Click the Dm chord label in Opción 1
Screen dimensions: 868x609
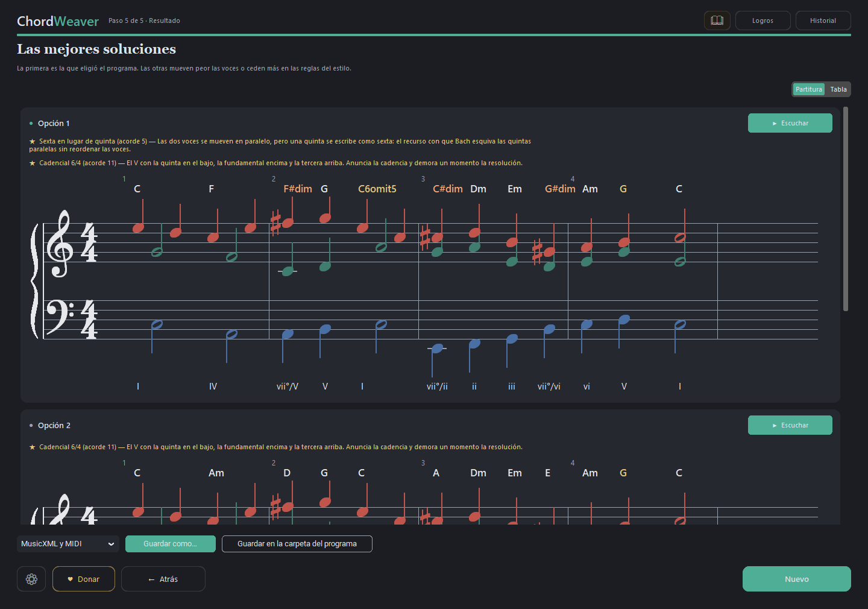pos(478,189)
